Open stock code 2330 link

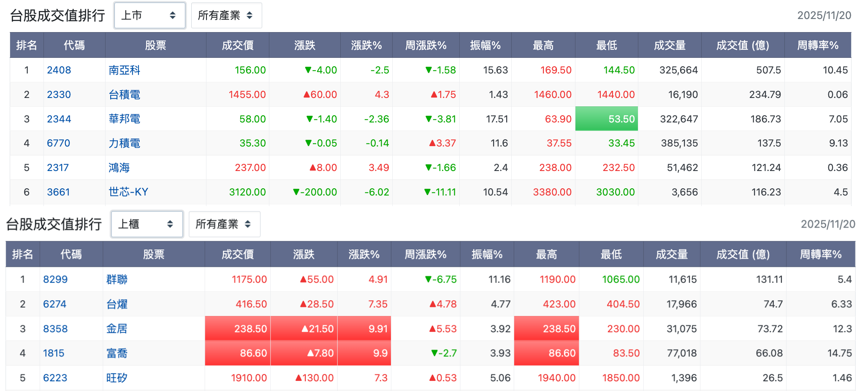coord(59,95)
